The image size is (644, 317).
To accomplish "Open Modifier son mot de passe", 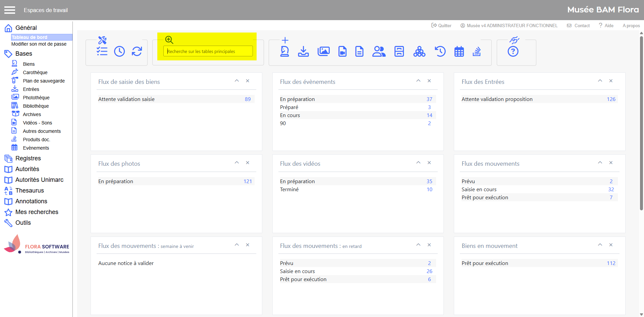I will click(39, 44).
